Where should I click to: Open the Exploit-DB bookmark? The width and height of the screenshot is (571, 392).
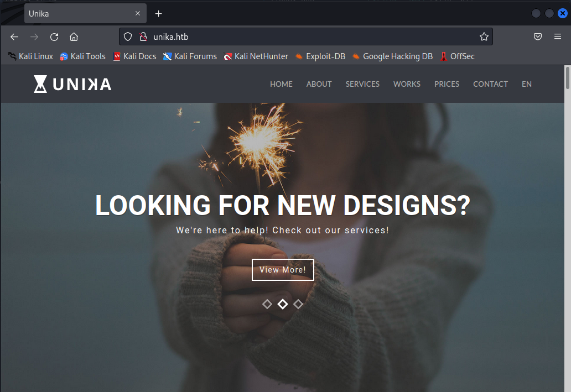(x=320, y=56)
